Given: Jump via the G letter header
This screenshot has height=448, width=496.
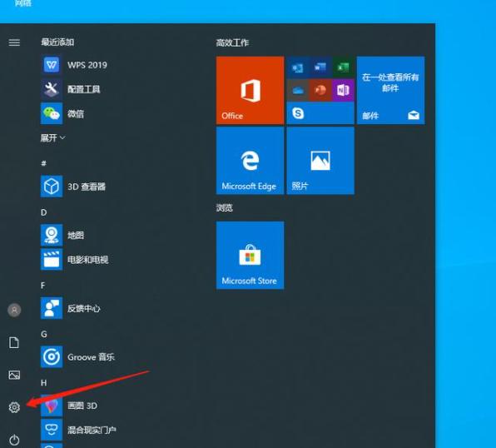Looking at the screenshot, I should 43,334.
